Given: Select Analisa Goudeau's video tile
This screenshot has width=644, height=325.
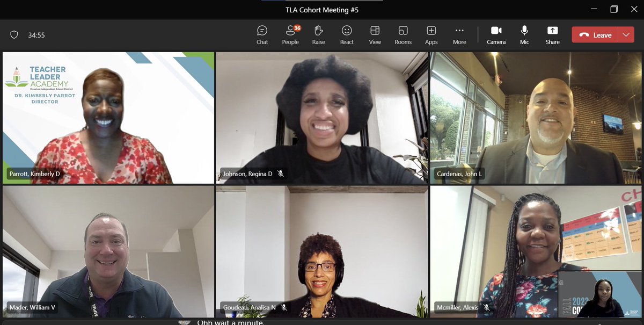Looking at the screenshot, I should tap(322, 251).
